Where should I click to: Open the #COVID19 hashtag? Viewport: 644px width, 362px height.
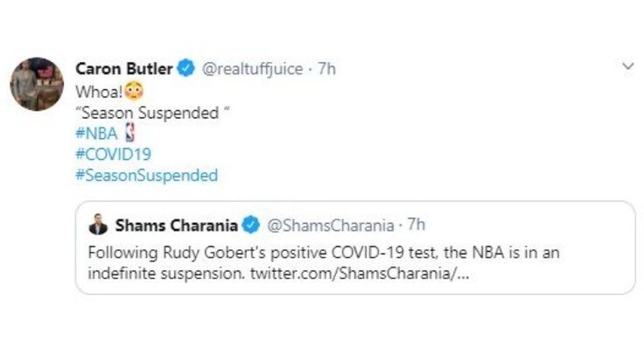click(114, 154)
